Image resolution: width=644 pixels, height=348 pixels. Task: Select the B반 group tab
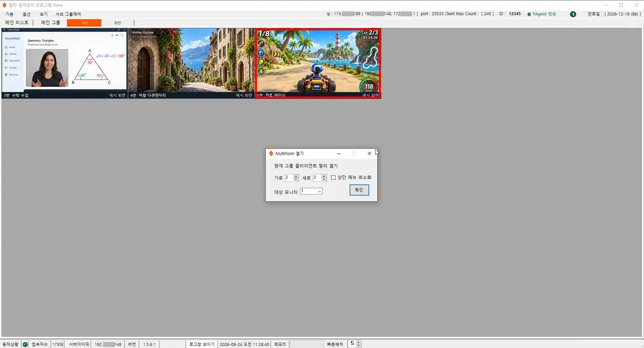pos(118,23)
